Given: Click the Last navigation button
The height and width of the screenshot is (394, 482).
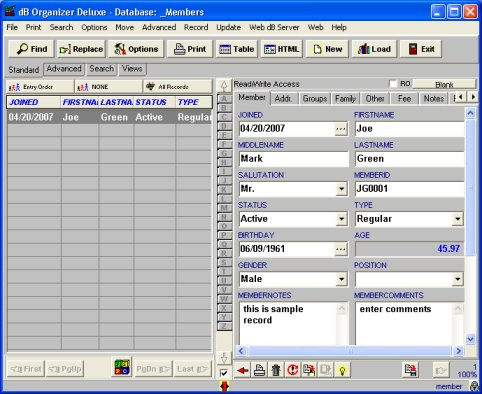Looking at the screenshot, I should click(192, 369).
